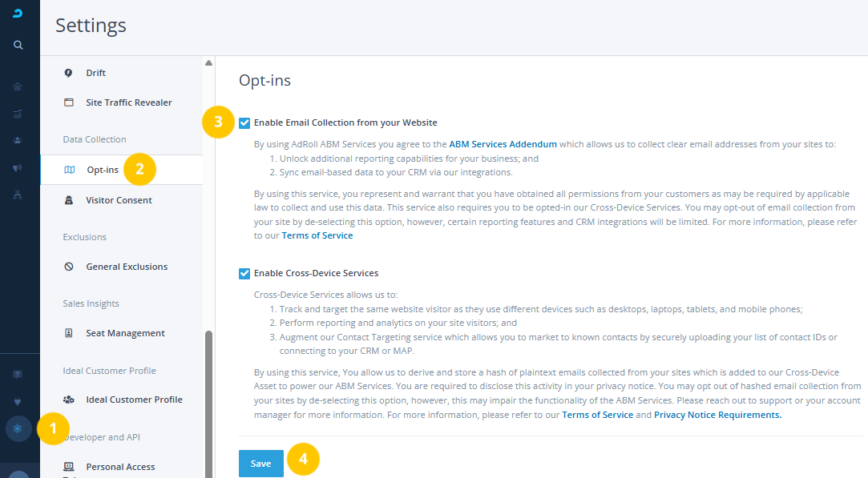868x478 pixels.
Task: Open the settings gear icon in sidebar
Action: tap(18, 429)
